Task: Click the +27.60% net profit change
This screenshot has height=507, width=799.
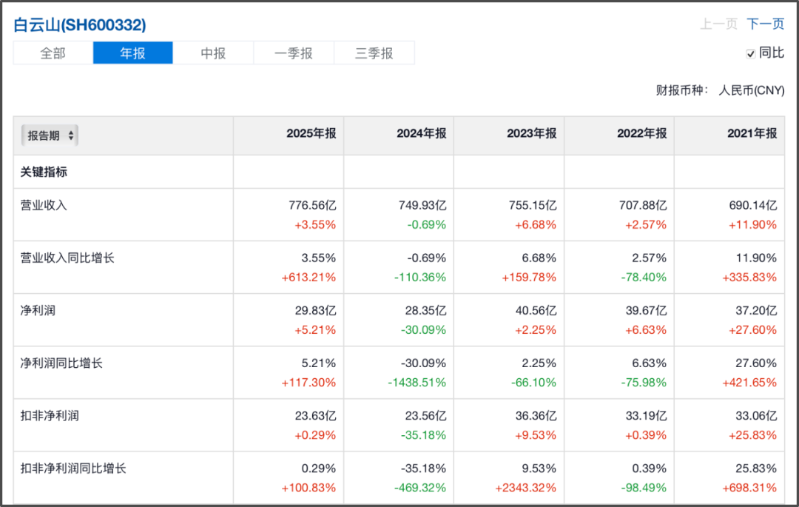Action: [x=753, y=330]
